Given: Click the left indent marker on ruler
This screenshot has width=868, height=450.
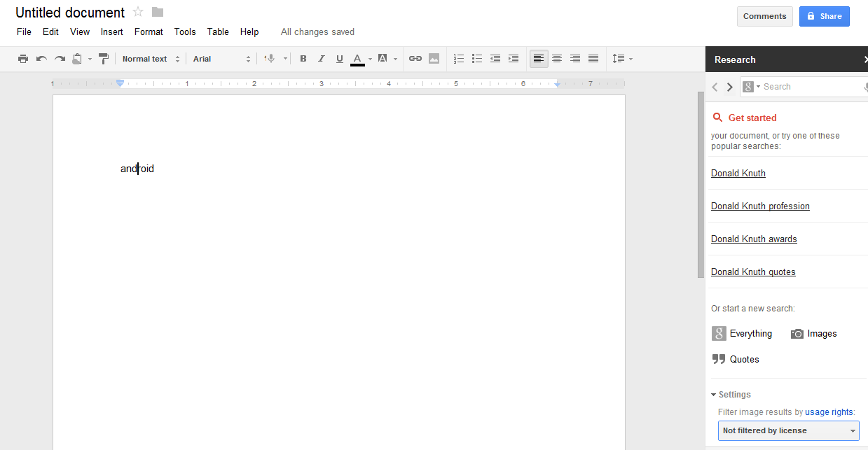Looking at the screenshot, I should pos(120,84).
